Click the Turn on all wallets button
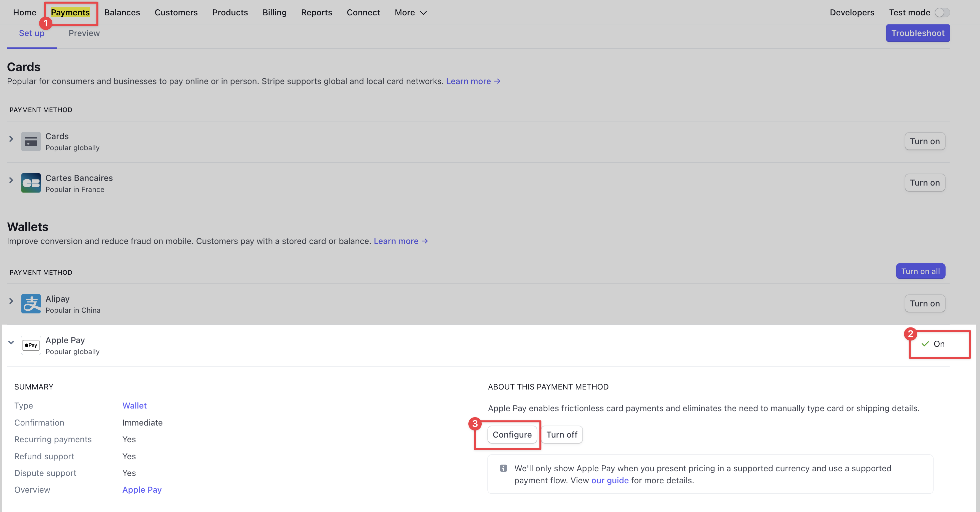Screen dimensions: 980x512 click(920, 271)
